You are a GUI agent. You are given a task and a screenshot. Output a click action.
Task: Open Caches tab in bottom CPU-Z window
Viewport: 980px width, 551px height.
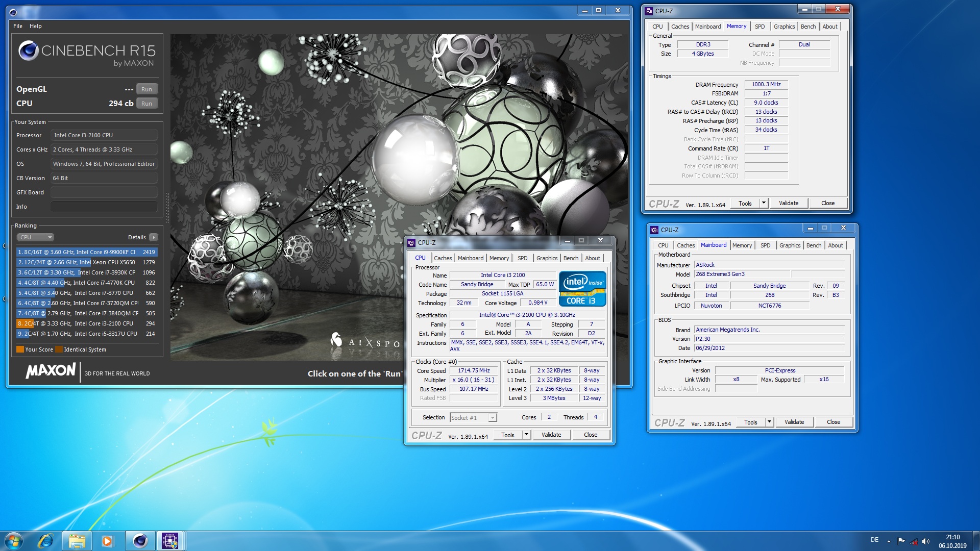[x=443, y=258]
